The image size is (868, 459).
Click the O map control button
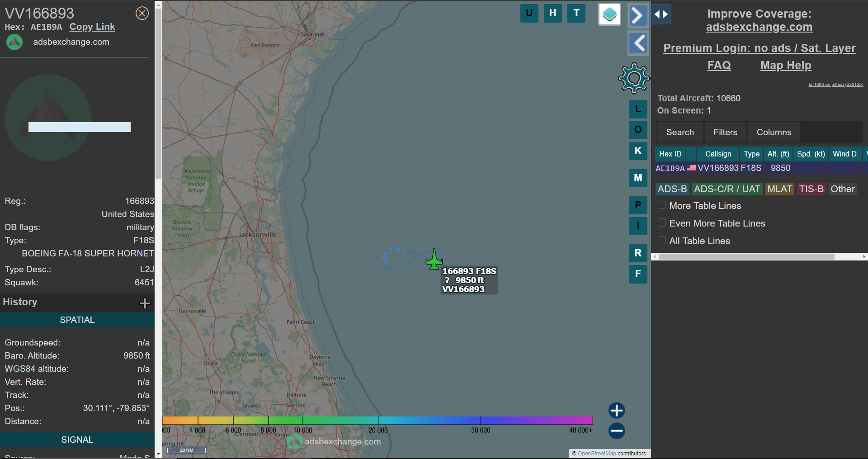(x=638, y=130)
